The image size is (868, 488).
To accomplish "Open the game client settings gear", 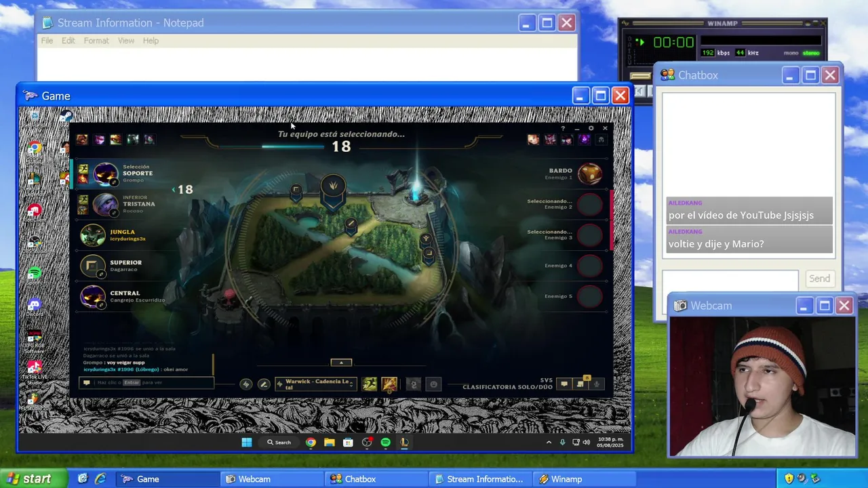I will [591, 128].
